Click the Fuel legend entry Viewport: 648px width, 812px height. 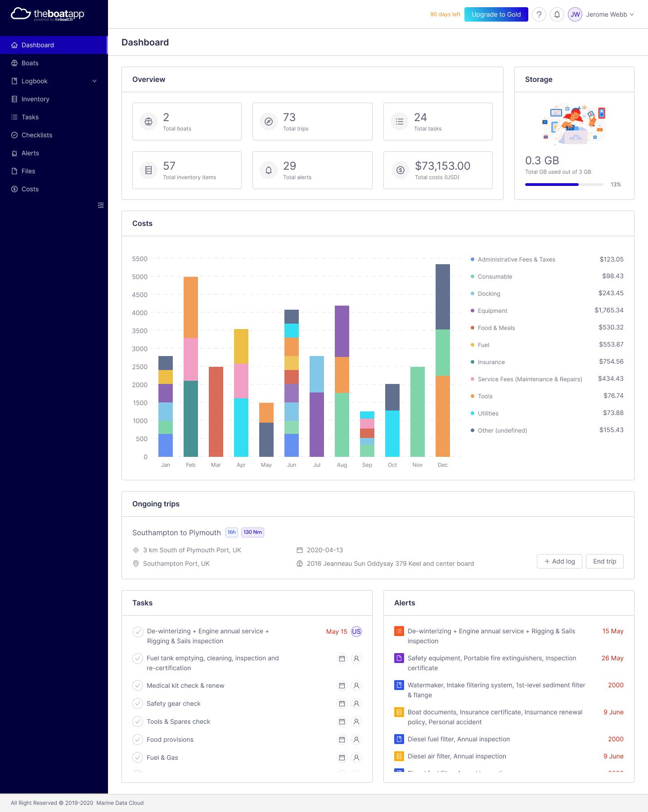(547, 345)
